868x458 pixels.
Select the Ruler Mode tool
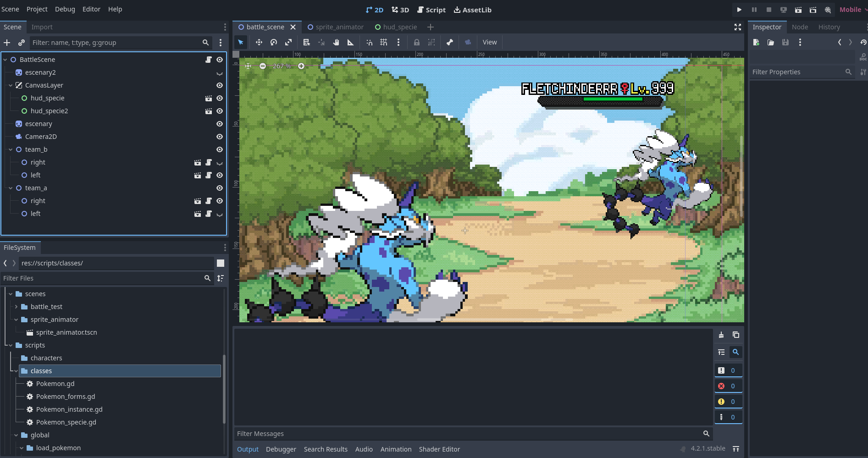350,42
